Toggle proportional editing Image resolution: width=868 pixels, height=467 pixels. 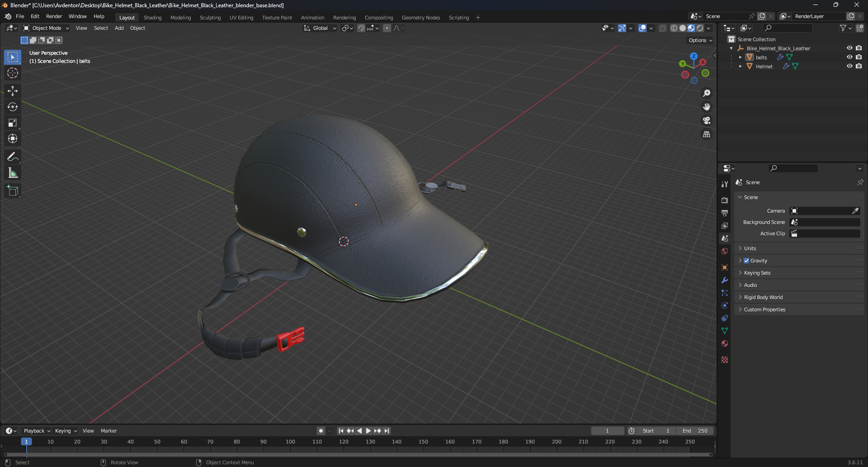point(387,28)
